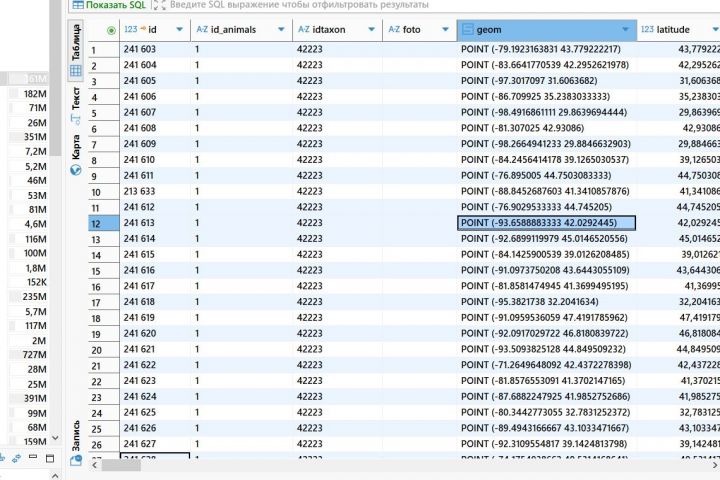The height and width of the screenshot is (480, 720).
Task: Open the foto column dropdown arrow
Action: [445, 29]
